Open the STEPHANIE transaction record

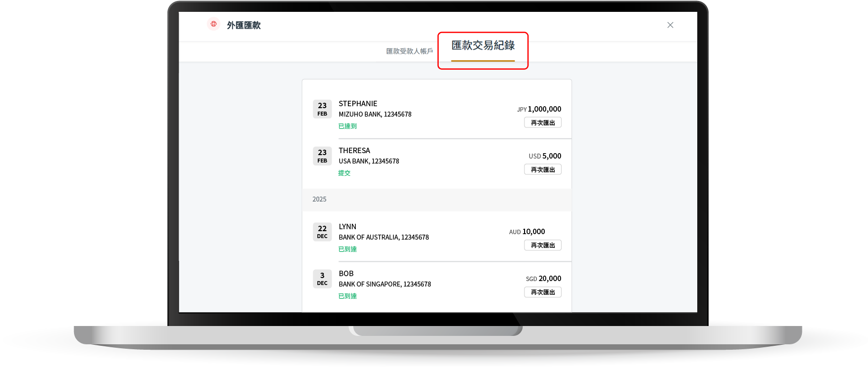358,104
